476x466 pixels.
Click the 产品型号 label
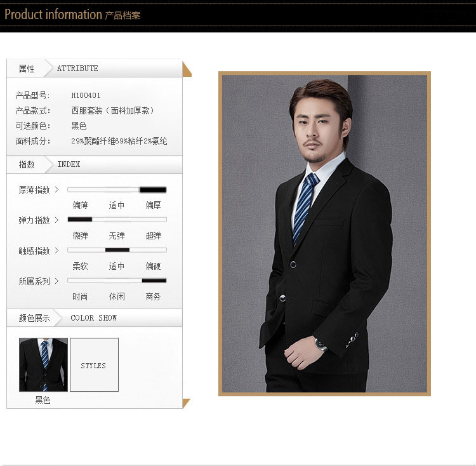pyautogui.click(x=32, y=95)
